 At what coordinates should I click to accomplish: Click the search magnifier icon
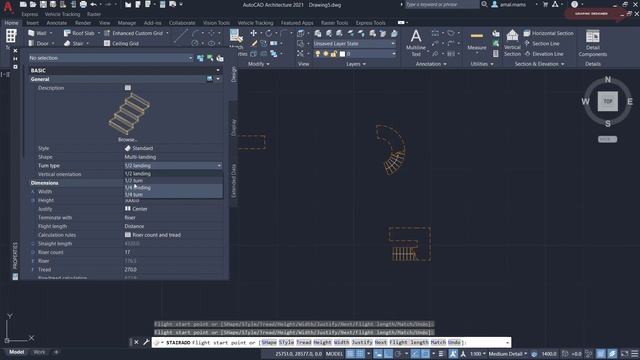click(x=484, y=4)
